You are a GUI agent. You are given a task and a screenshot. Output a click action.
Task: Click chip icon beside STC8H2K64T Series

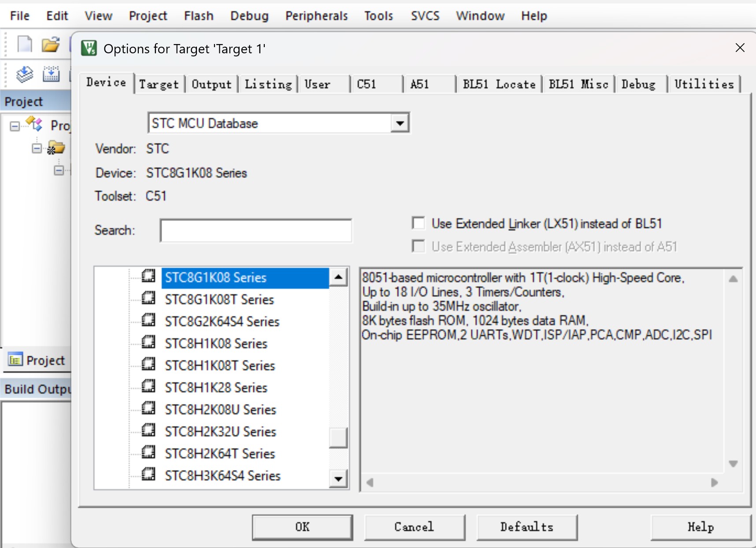click(148, 452)
